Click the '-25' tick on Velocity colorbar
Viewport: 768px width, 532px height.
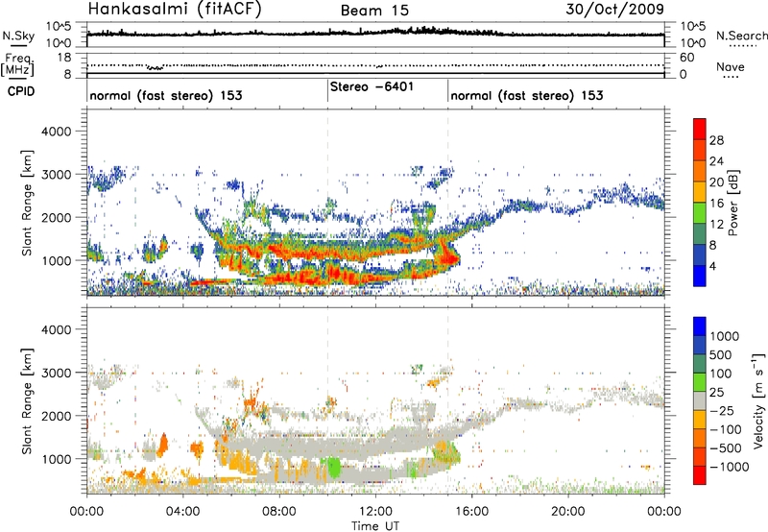[722, 411]
